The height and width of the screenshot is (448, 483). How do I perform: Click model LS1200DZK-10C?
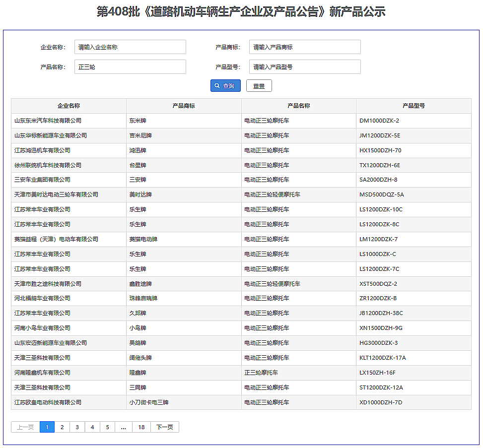(381, 209)
